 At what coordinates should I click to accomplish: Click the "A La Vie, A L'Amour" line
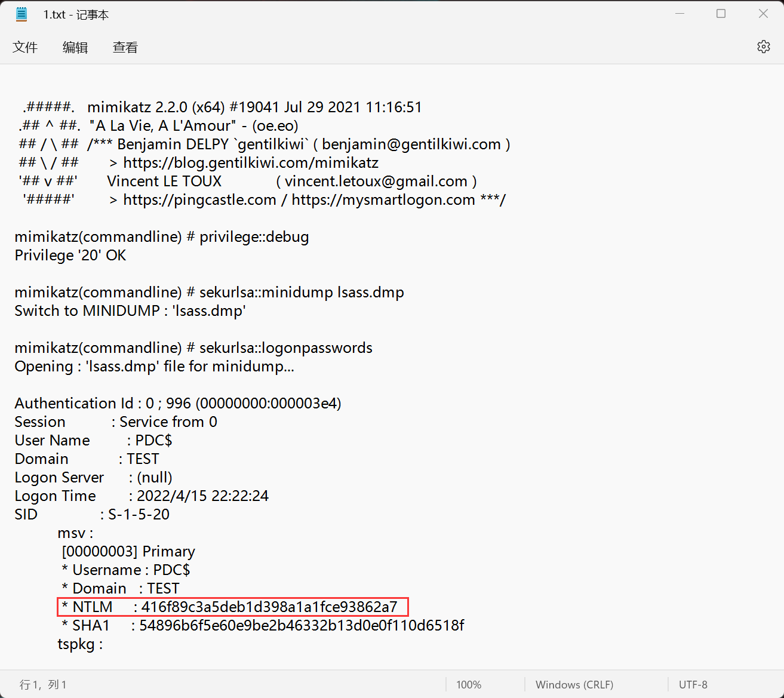click(194, 125)
